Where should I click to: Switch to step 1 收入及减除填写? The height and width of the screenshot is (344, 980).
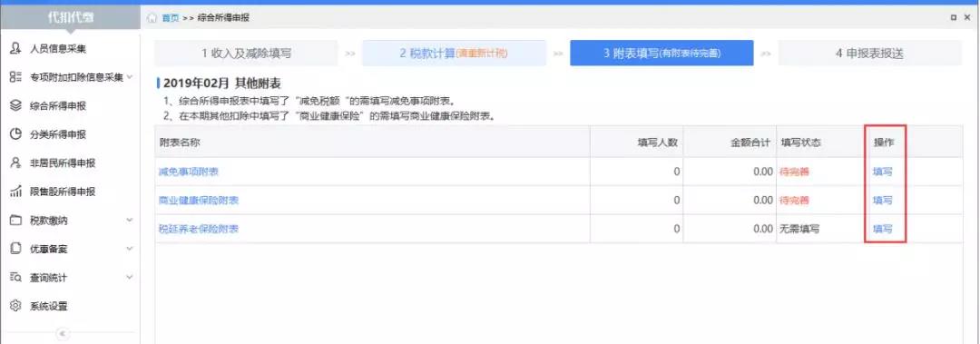246,54
